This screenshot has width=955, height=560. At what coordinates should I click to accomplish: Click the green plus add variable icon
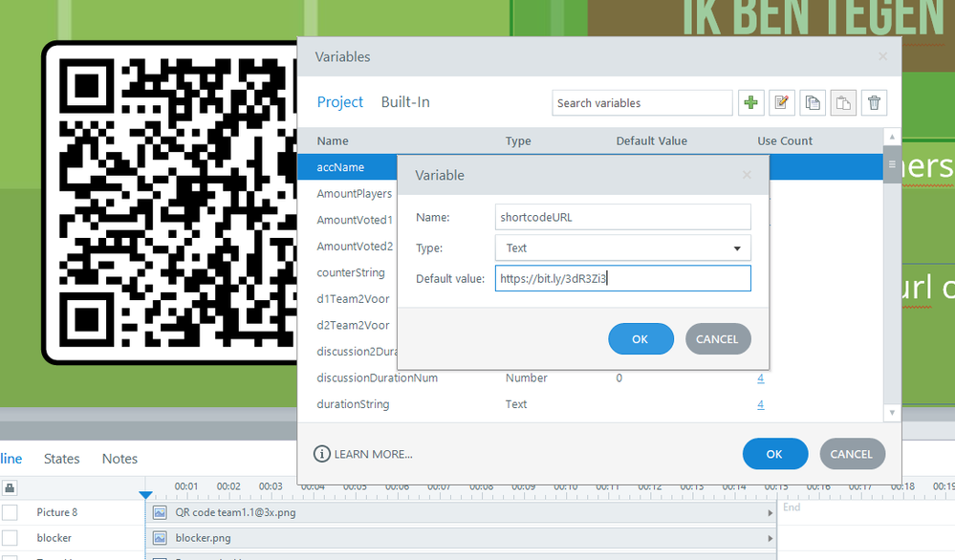tap(751, 103)
